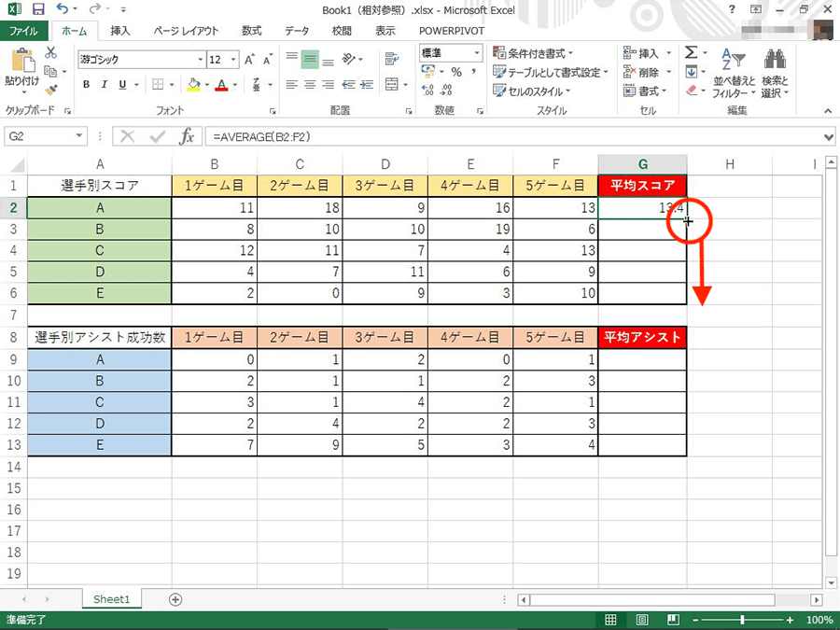This screenshot has height=630, width=840.
Task: Expand the number format dropdown 標準
Action: pos(477,53)
